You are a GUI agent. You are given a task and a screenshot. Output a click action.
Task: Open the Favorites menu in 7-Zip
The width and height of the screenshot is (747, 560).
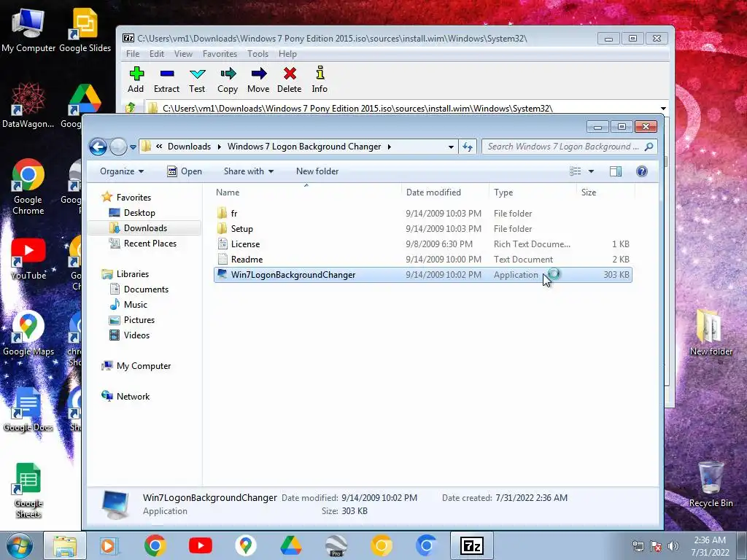coord(220,54)
